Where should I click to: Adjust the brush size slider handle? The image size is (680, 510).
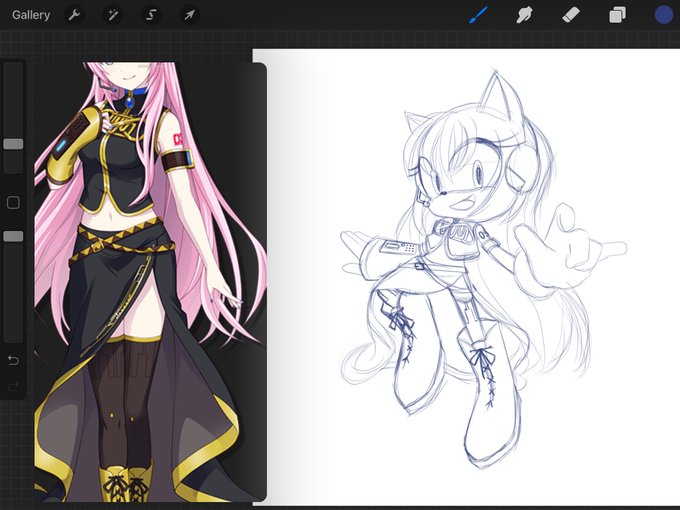tap(13, 144)
